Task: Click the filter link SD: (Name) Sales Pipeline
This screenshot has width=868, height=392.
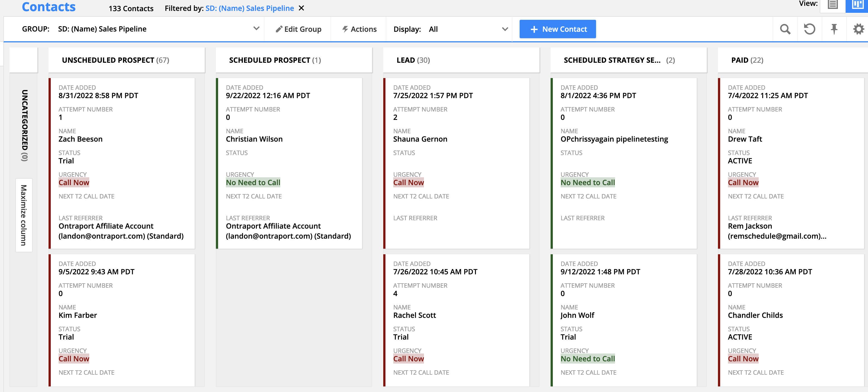Action: [x=249, y=8]
